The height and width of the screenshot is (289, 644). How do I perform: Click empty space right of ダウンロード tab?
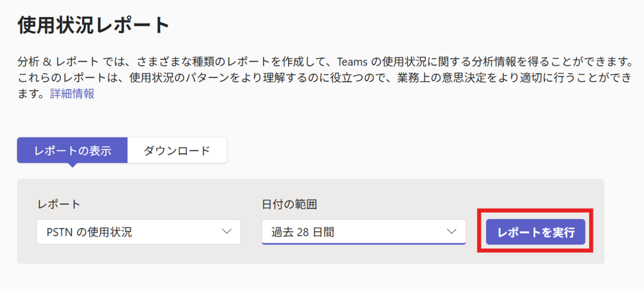point(419,150)
